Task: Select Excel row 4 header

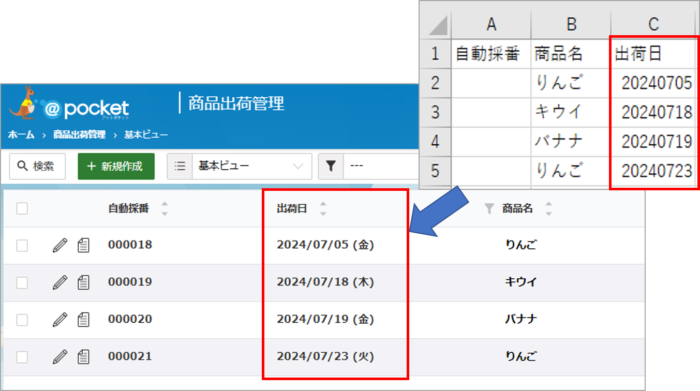Action: 435,142
